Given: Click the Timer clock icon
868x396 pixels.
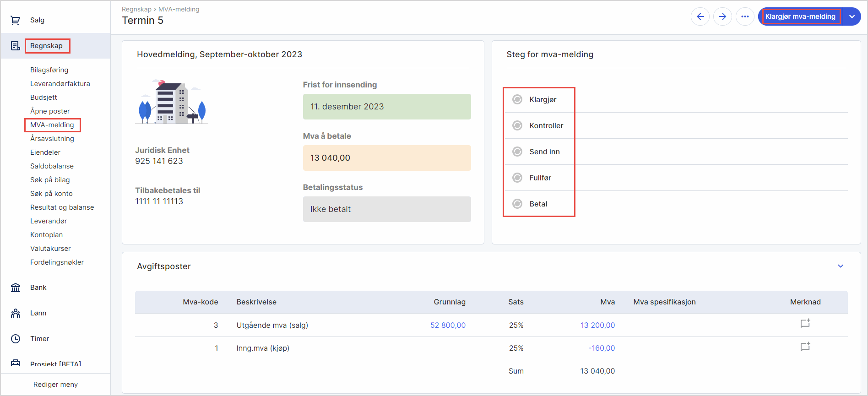Looking at the screenshot, I should 16,339.
